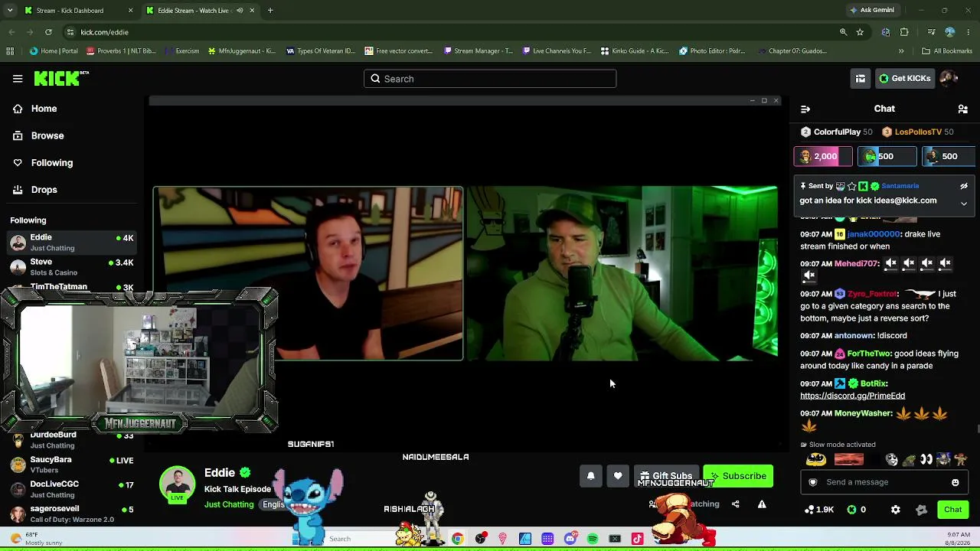Toggle the follow heart button
This screenshot has width=980, height=551.
point(618,476)
